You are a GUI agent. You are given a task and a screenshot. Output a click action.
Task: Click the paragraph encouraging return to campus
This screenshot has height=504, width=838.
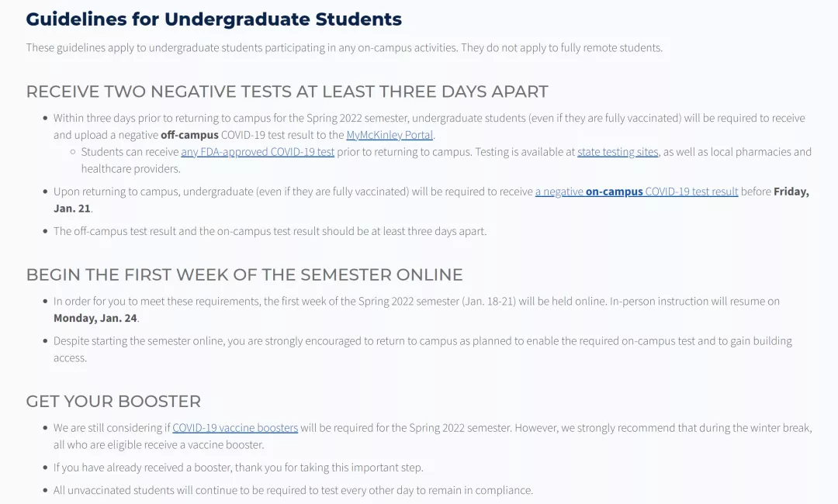tap(422, 341)
